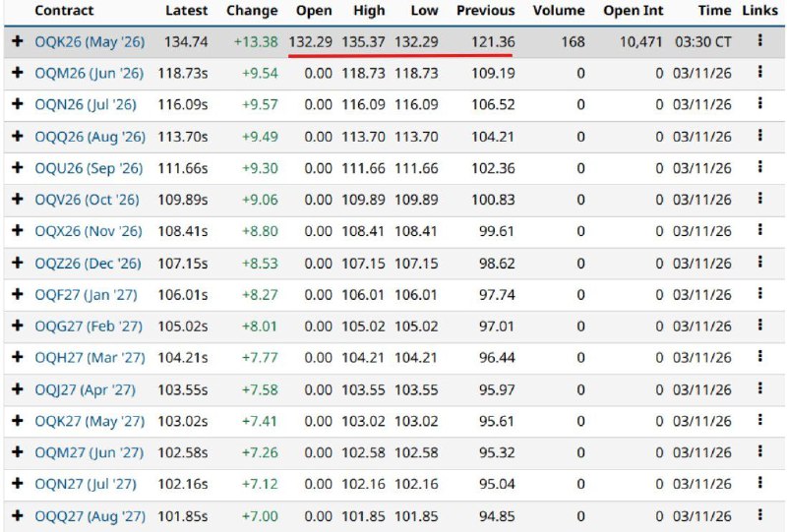
Task: Open the OQK27 (May '27) contract link
Action: pos(90,421)
